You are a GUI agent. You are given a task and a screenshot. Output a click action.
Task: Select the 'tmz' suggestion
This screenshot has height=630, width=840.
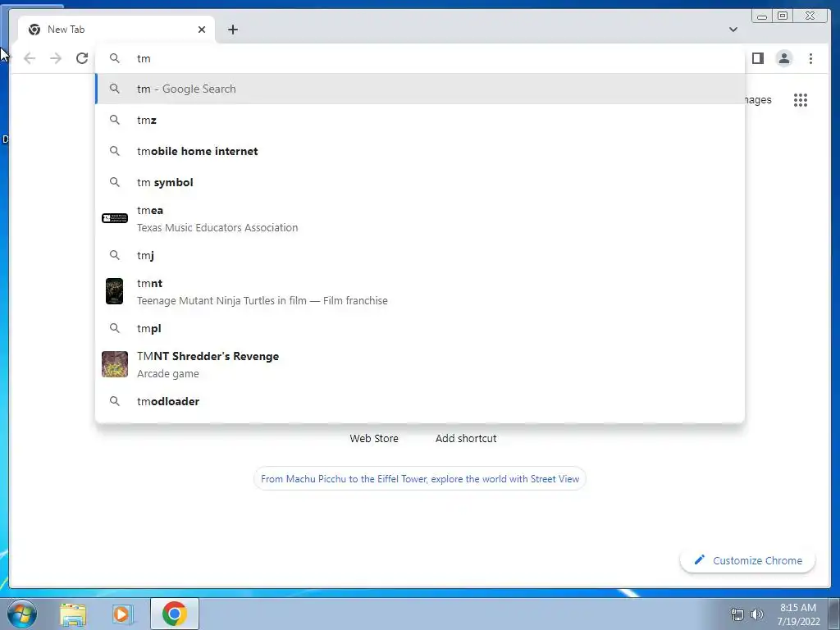point(420,120)
